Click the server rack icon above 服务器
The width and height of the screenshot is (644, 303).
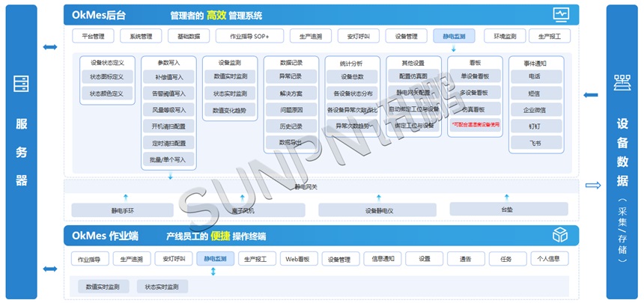[x=22, y=83]
